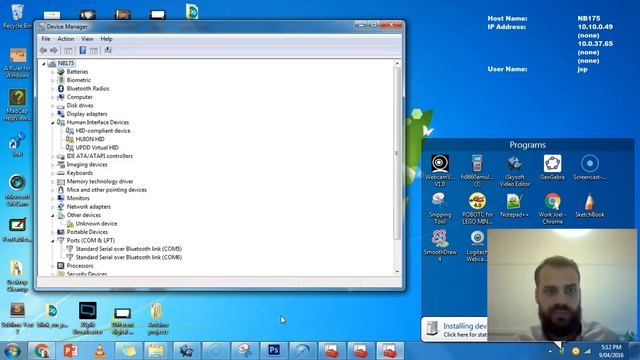Collapse the NB175 root node
Image resolution: width=640 pixels, height=360 pixels.
pyautogui.click(x=44, y=64)
